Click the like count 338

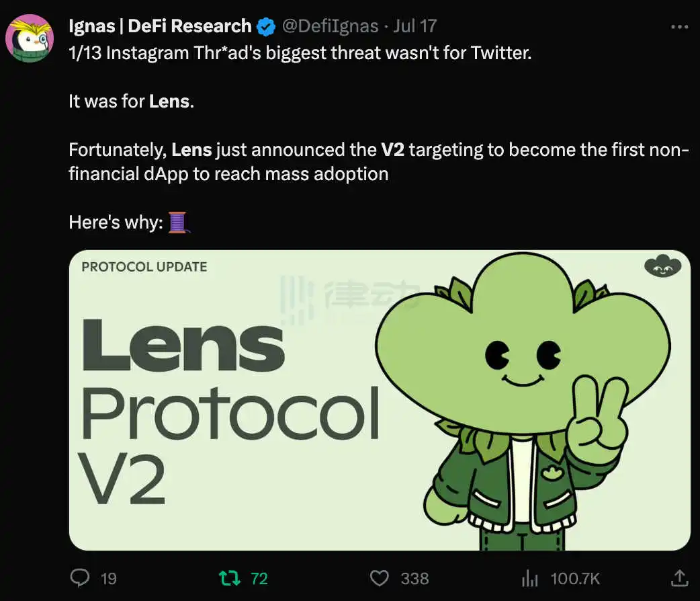[x=414, y=578]
